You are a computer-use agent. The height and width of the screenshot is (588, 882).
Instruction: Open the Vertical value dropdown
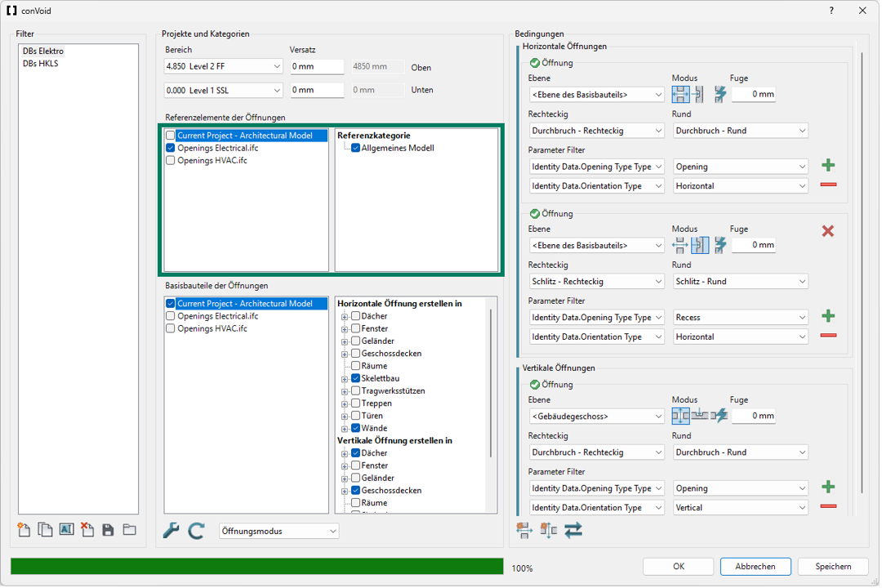740,507
